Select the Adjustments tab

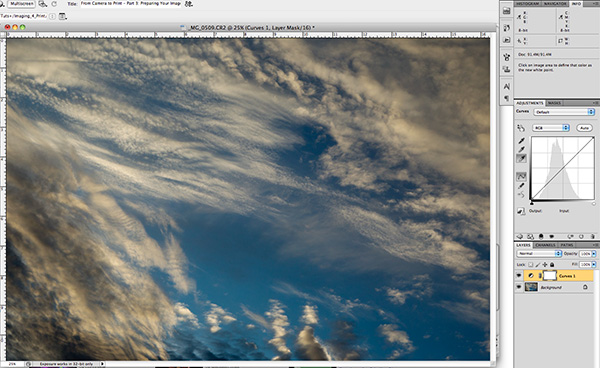530,103
